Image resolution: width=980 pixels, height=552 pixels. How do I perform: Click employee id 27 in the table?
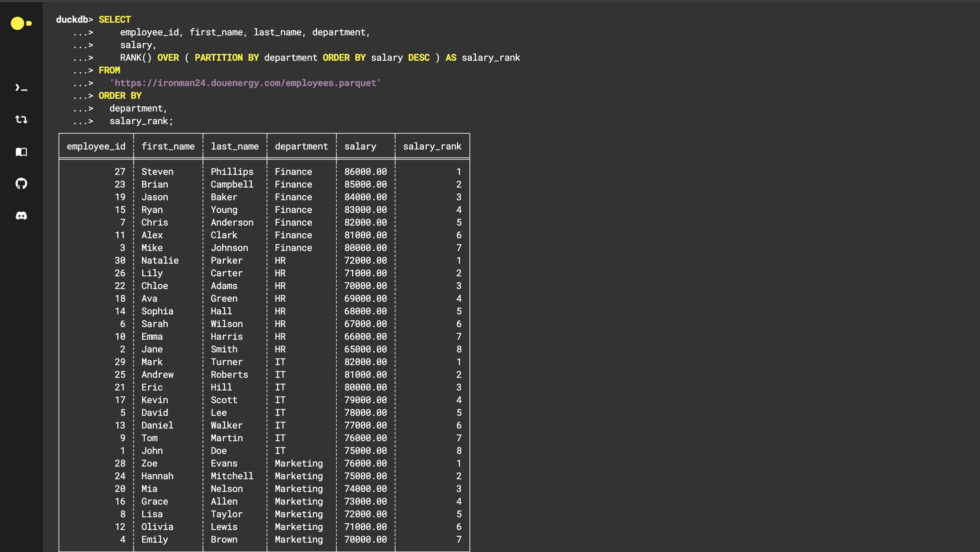pyautogui.click(x=120, y=172)
